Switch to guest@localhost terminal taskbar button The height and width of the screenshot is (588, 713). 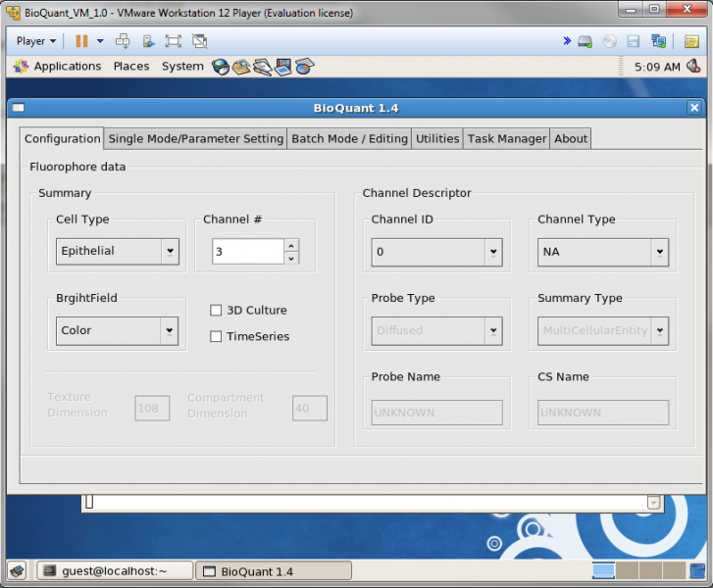tap(115, 570)
